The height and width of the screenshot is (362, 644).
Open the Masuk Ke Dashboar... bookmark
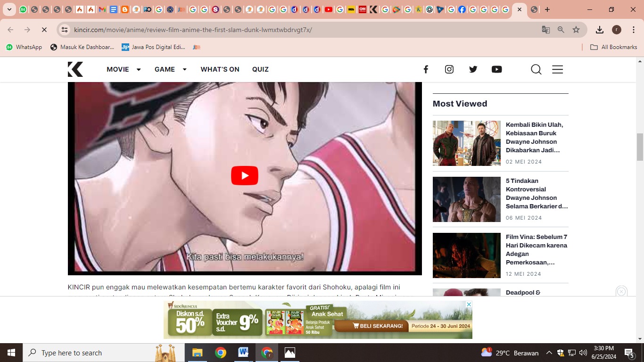(83, 47)
